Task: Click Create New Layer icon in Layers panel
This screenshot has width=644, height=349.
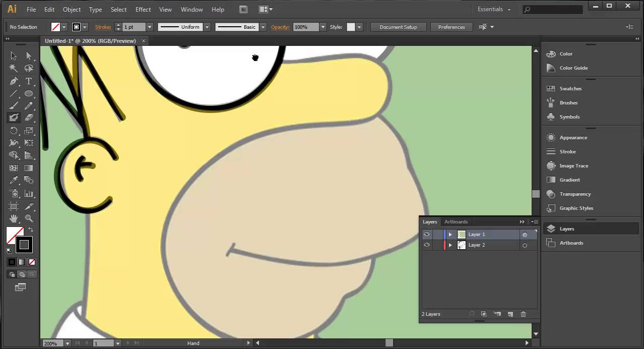Action: point(510,314)
